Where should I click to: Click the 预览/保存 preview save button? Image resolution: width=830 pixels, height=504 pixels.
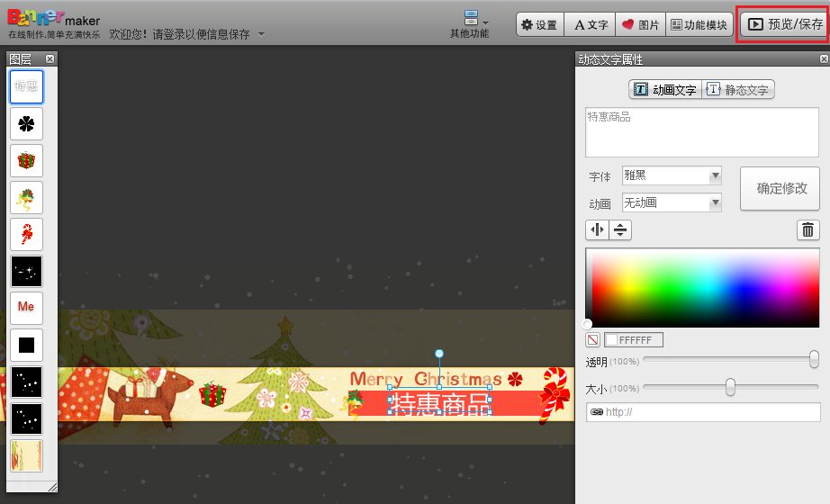[x=782, y=25]
